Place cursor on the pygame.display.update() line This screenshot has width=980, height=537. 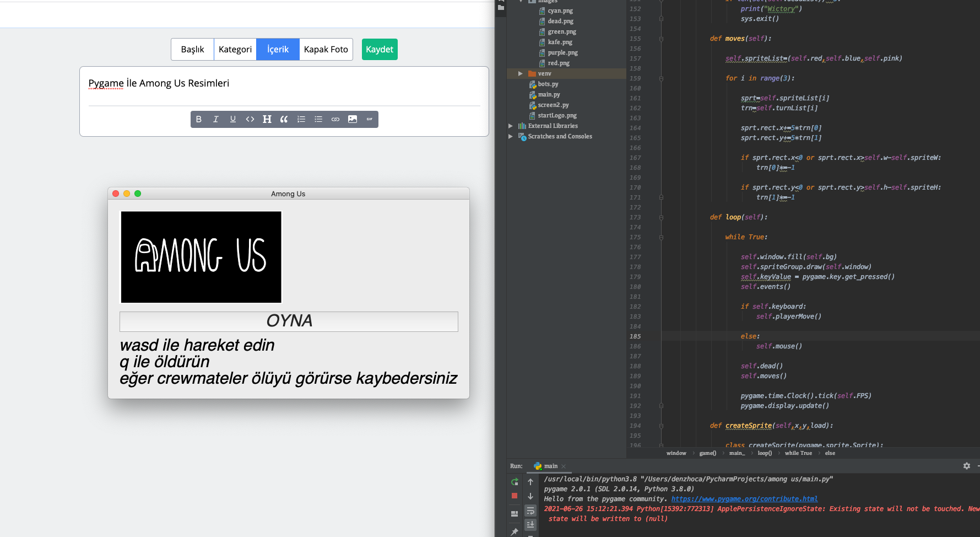[784, 406]
